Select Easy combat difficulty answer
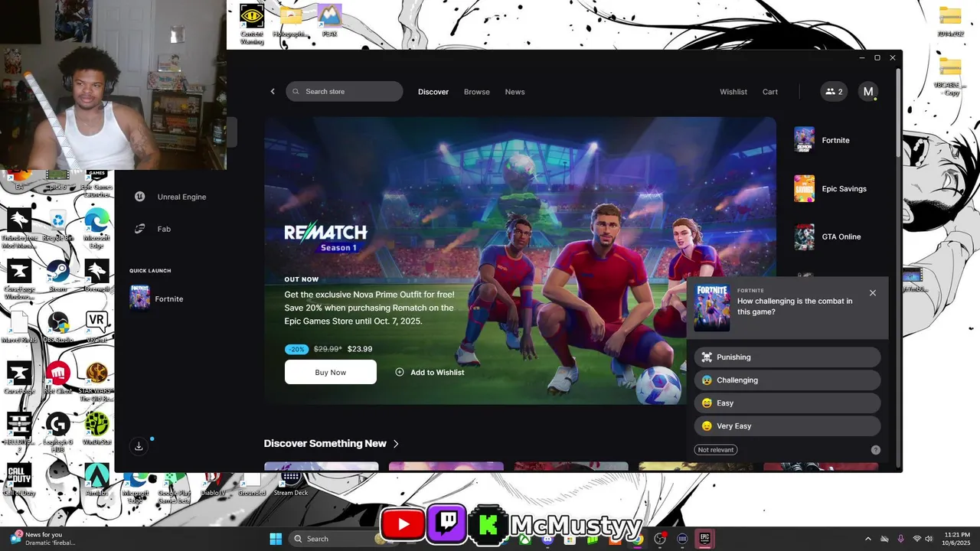Image resolution: width=980 pixels, height=551 pixels. pyautogui.click(x=787, y=403)
